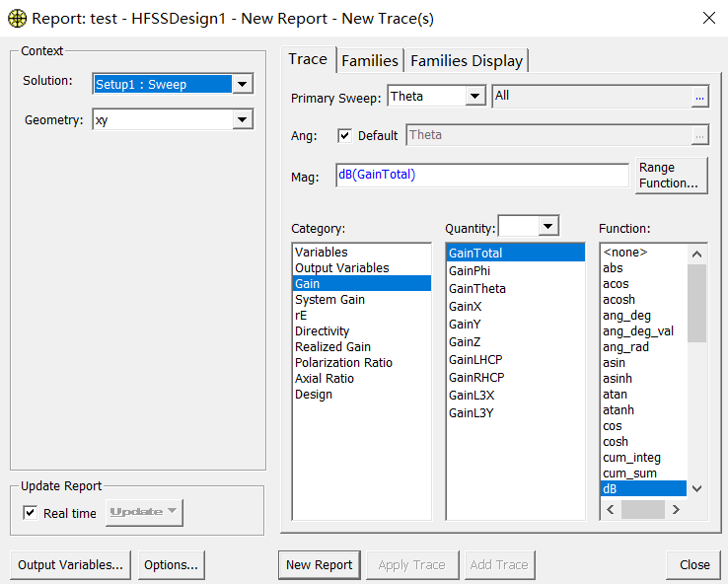The height and width of the screenshot is (584, 728).
Task: Click Function list scroll up arrow
Action: (696, 254)
